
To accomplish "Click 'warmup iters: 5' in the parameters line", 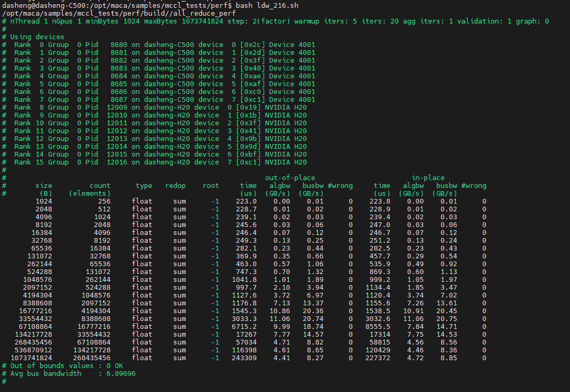I will (325, 21).
